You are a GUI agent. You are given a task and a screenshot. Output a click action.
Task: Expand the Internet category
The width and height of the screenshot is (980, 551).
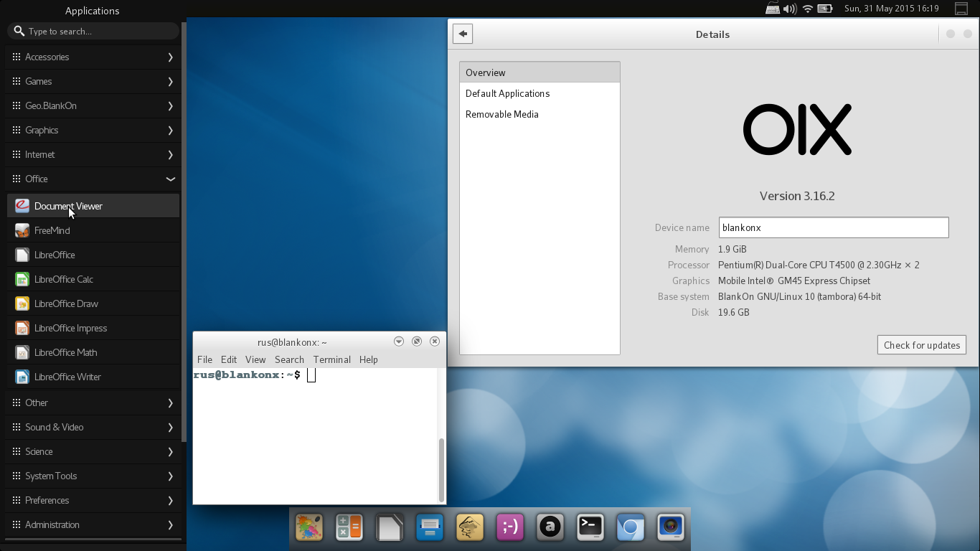[93, 154]
